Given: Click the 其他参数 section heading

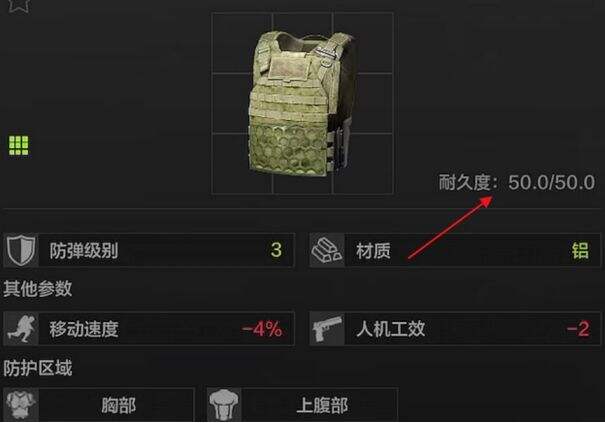Looking at the screenshot, I should click(38, 289).
